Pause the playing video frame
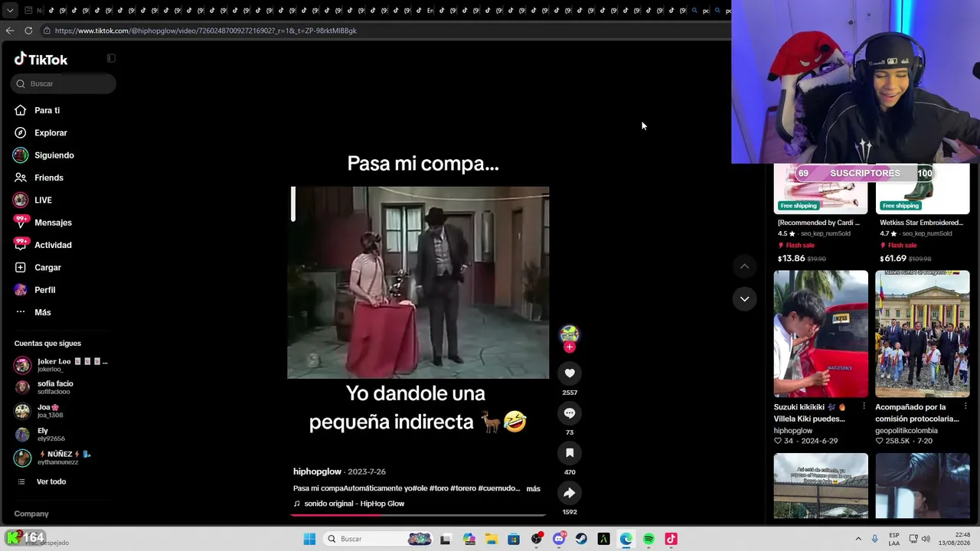The image size is (980, 551). [x=418, y=282]
